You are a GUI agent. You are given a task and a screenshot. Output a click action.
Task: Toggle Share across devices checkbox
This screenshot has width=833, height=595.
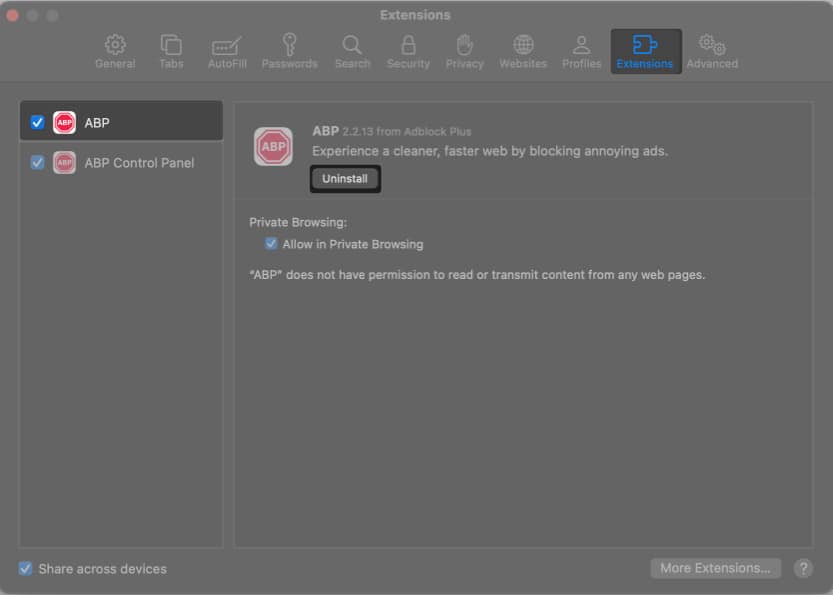pos(25,568)
